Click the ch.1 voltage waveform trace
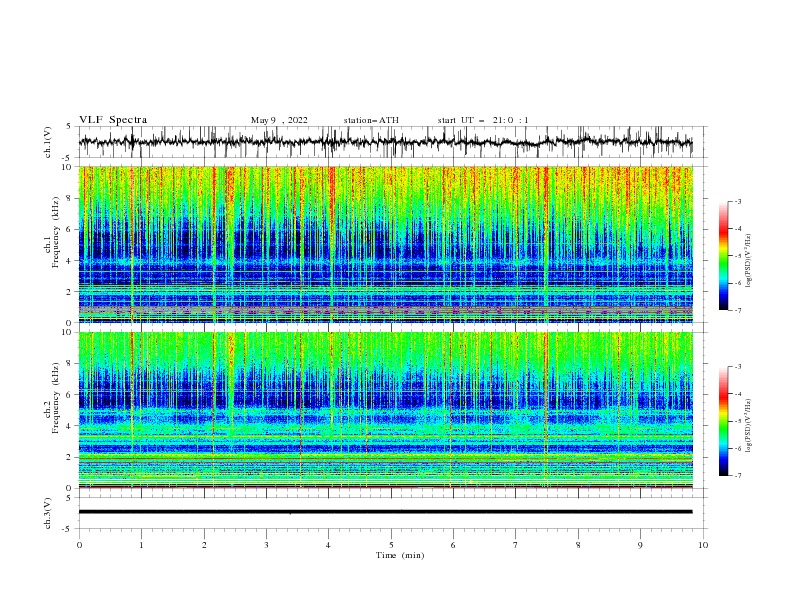792x612 pixels. pyautogui.click(x=385, y=142)
